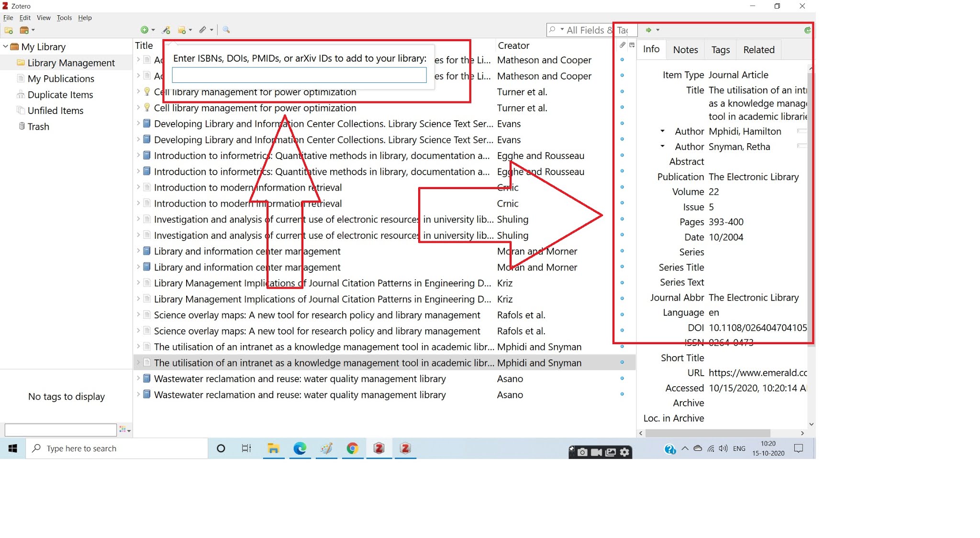Viewport: 980px width, 538px height.
Task: Click the identifier input field in the popup
Action: [299, 75]
